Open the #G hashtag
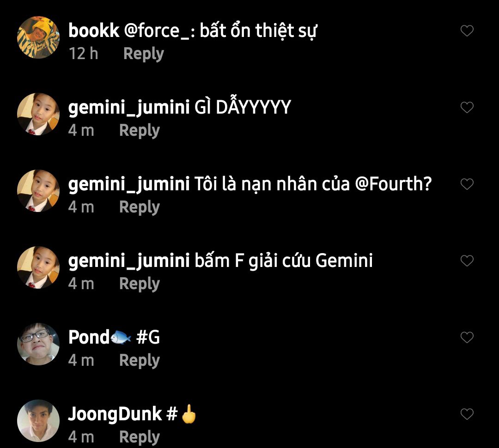 click(x=148, y=338)
